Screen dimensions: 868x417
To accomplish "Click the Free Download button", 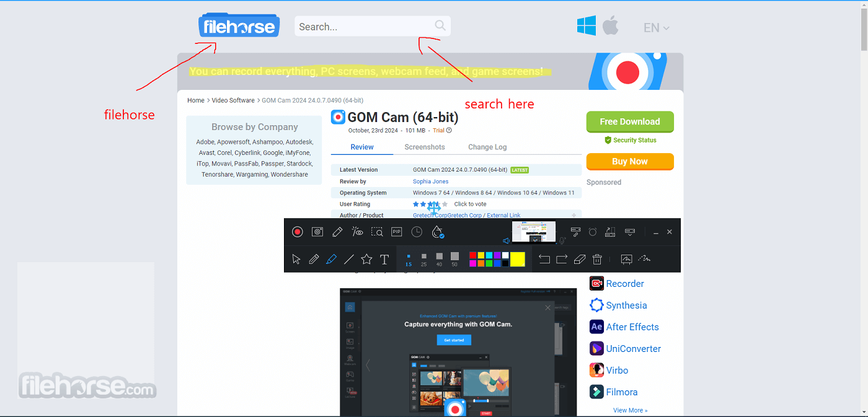I will pyautogui.click(x=630, y=121).
